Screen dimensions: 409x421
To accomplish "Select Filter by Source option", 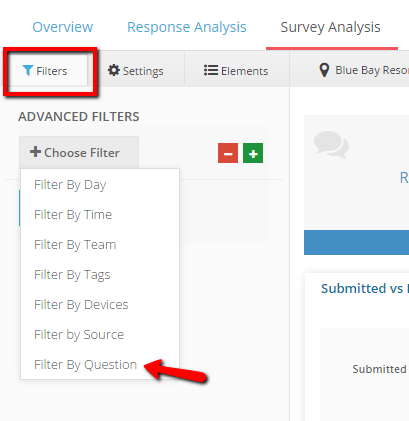I will point(79,334).
